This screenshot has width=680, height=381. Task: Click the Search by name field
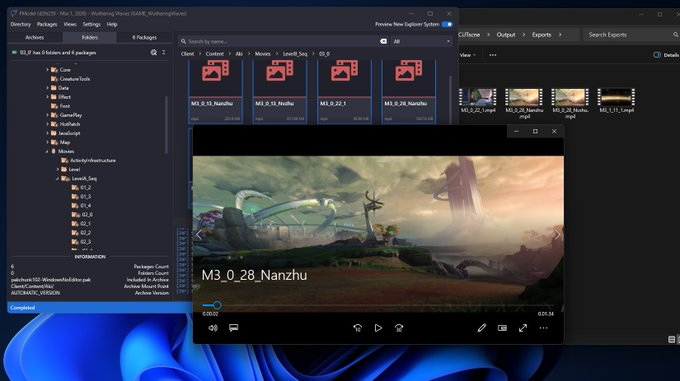point(281,41)
